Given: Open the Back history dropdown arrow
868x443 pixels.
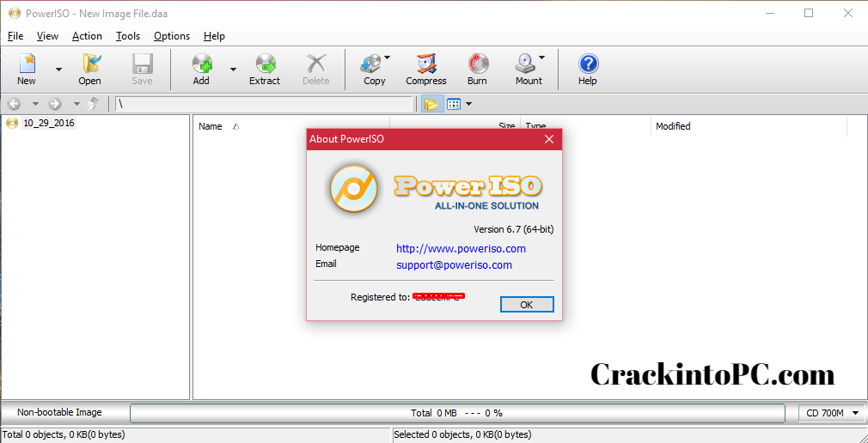Looking at the screenshot, I should click(35, 104).
